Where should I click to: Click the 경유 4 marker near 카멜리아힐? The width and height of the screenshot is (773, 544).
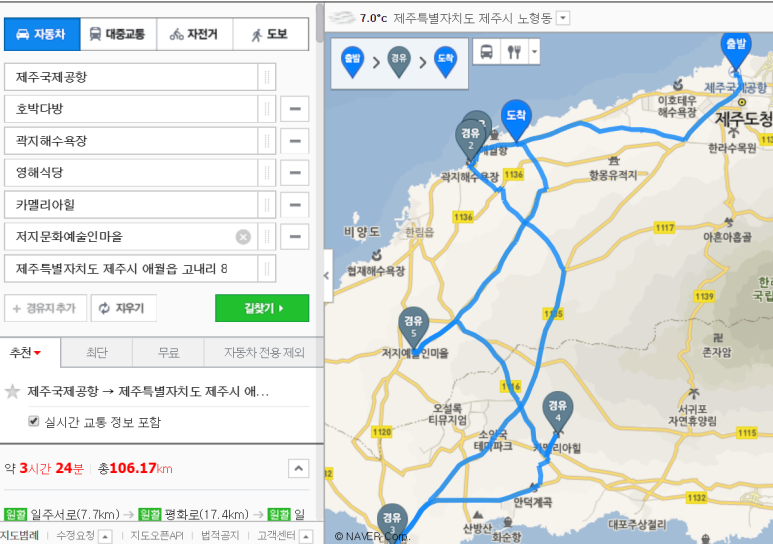point(558,412)
